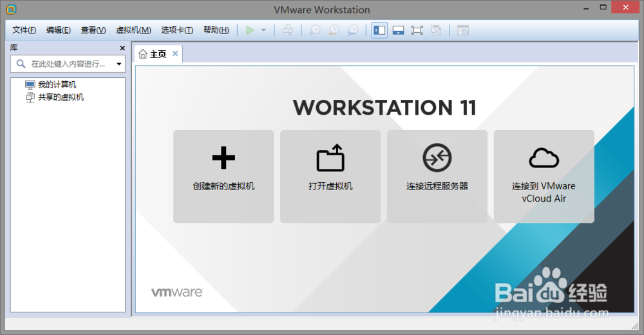Open the 选项卡(T) menu
Viewport: 644px width, 335px height.
[177, 30]
